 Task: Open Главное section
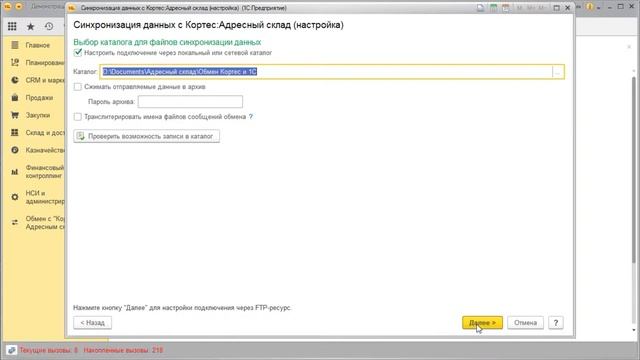coord(38,45)
